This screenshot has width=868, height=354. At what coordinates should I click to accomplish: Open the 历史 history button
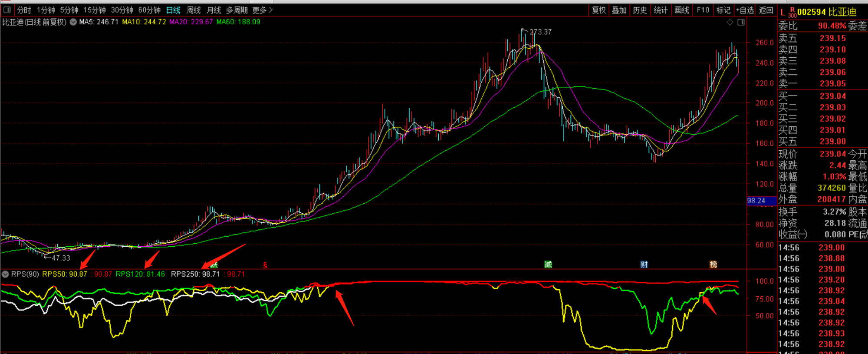pos(640,10)
